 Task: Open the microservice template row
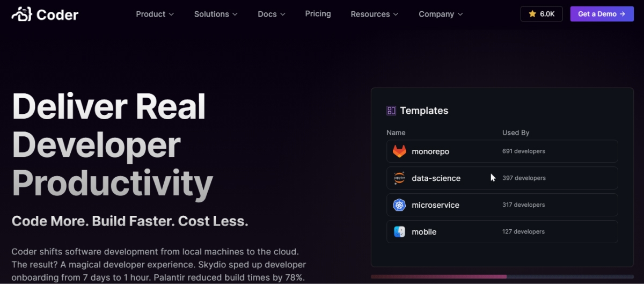(x=502, y=205)
